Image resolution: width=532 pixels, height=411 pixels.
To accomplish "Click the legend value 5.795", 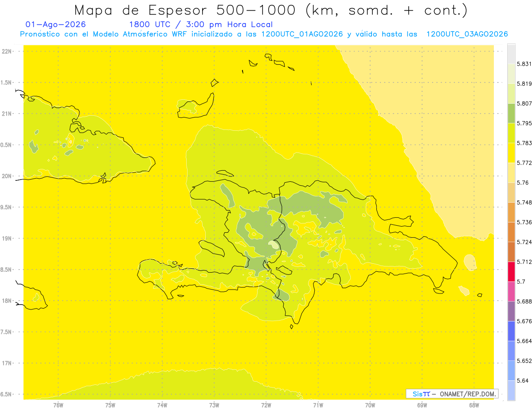I will (x=524, y=123).
